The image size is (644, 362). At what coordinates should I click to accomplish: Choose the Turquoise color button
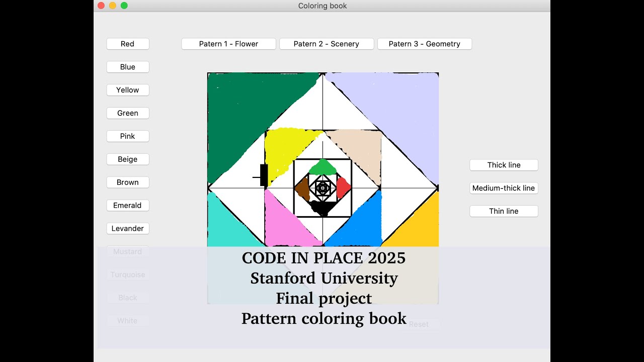click(128, 275)
